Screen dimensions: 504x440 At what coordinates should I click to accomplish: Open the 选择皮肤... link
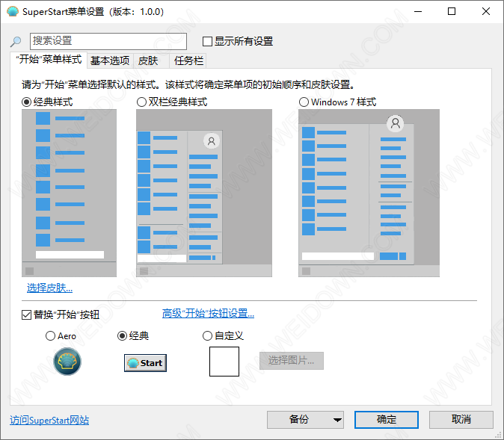[49, 288]
